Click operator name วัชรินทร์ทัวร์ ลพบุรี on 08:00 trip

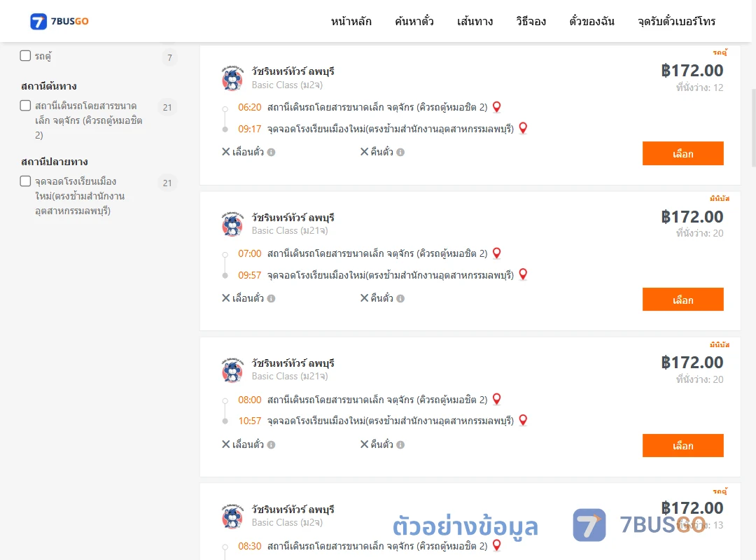click(x=293, y=363)
